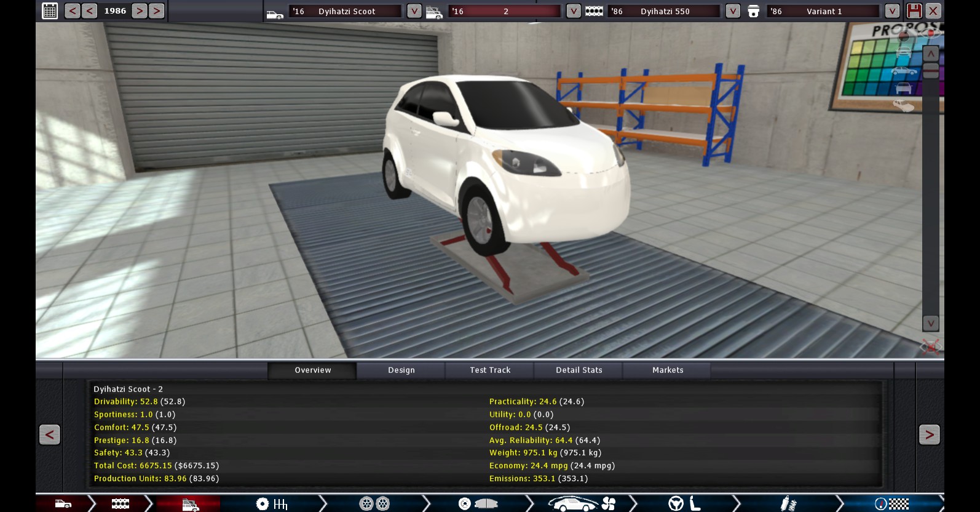
Task: Click the car trim icon in top bar
Action: click(434, 12)
